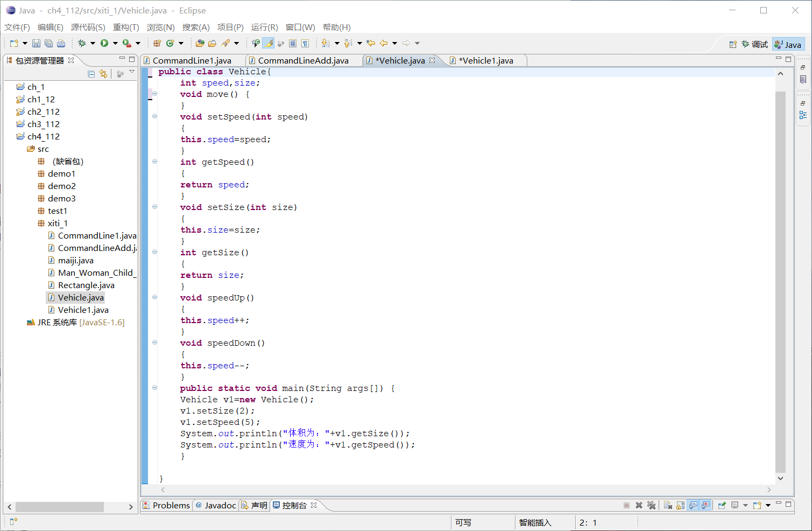Click the Search flashlight toolbar icon

(226, 43)
